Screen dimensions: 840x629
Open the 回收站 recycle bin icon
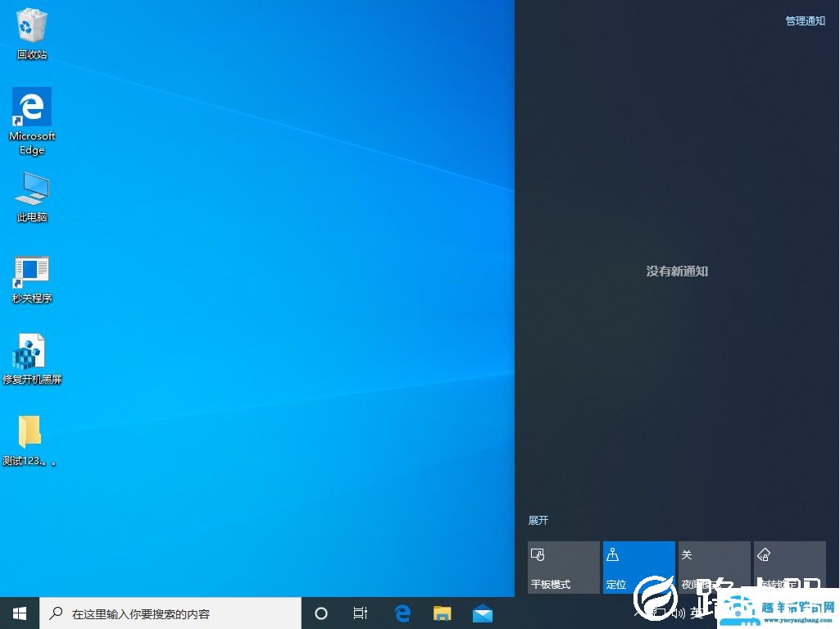(32, 34)
